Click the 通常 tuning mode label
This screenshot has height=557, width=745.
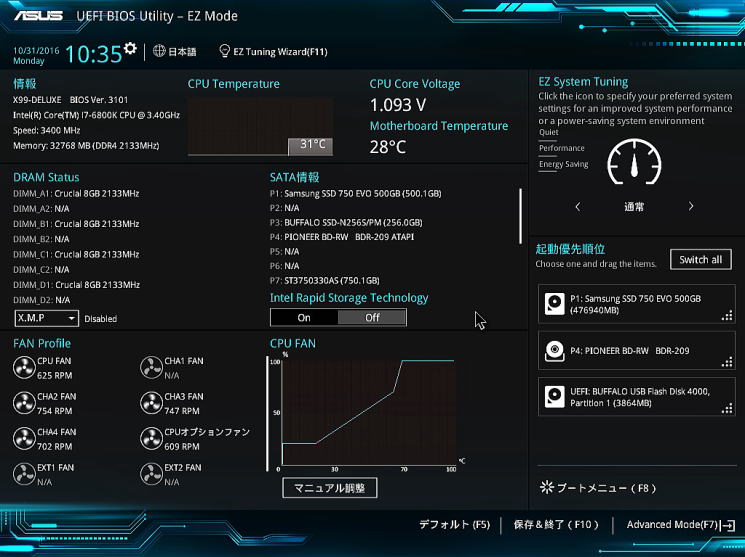click(x=634, y=207)
